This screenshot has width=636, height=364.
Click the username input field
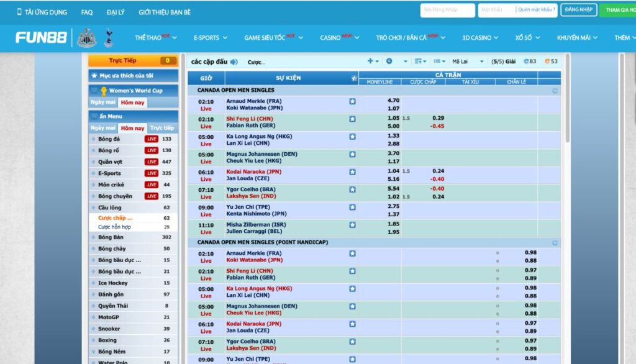[447, 10]
